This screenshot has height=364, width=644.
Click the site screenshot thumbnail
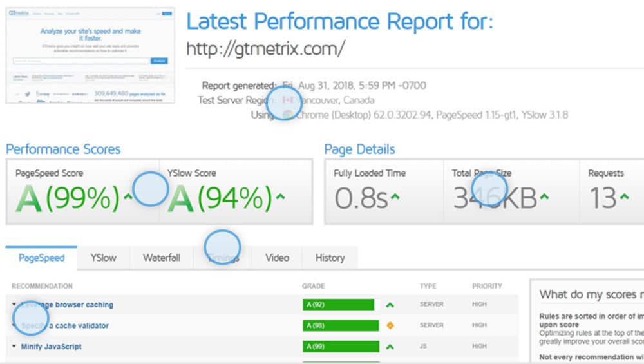tap(90, 55)
